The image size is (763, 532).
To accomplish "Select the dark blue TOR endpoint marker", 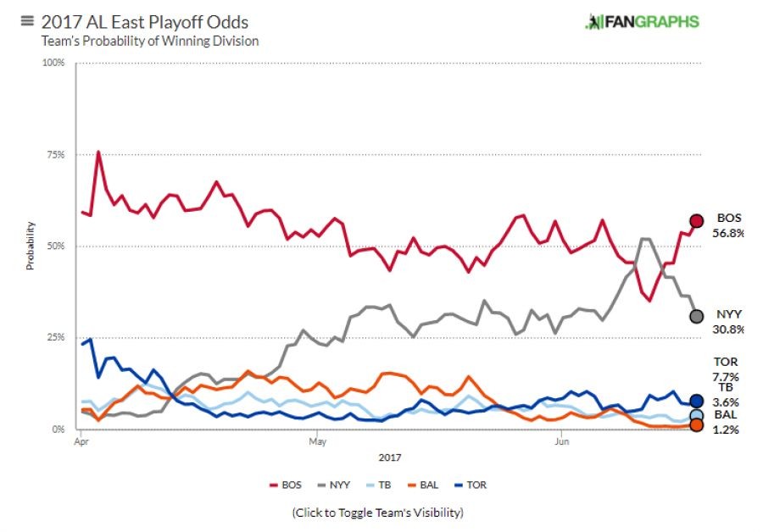I will click(696, 401).
